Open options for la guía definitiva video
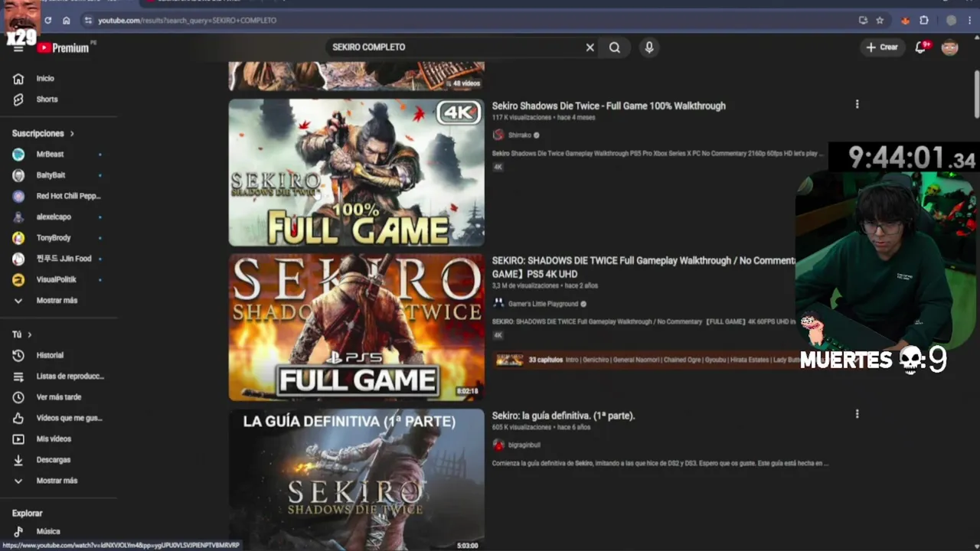Screen dimensions: 980x551 (857, 414)
